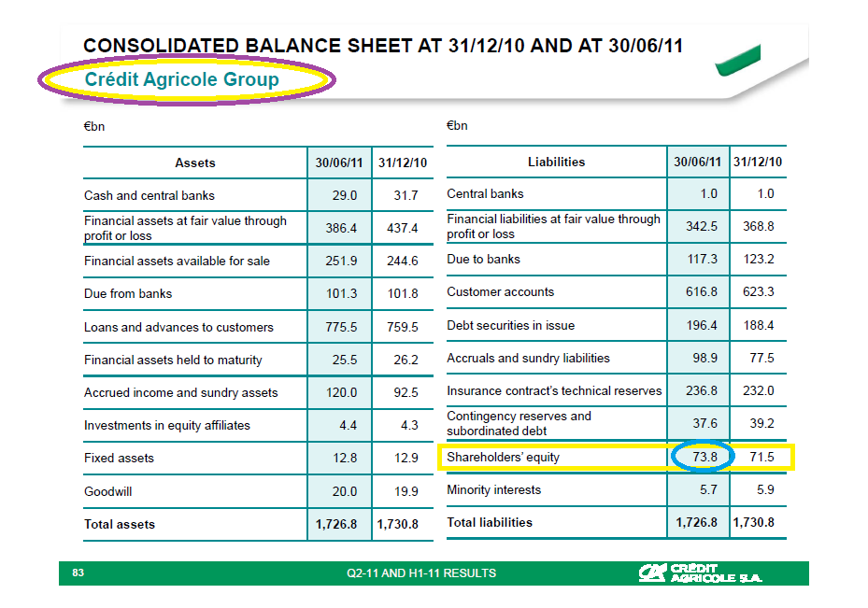Select the 'Due to banks' row label
The width and height of the screenshot is (868, 608).
483,259
